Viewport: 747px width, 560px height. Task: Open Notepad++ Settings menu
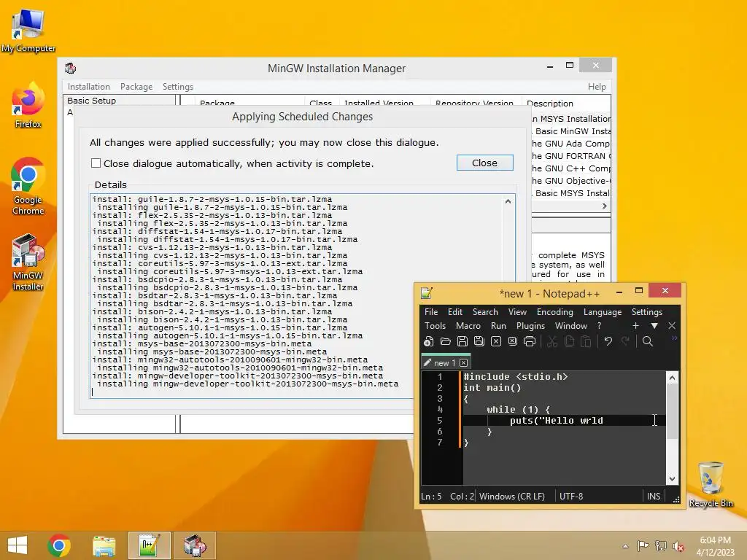pyautogui.click(x=646, y=312)
